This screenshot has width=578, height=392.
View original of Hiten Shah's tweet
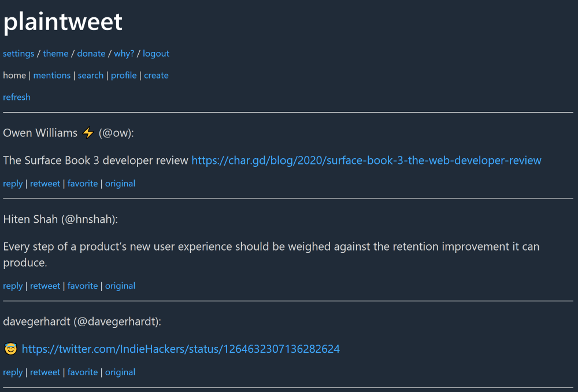point(120,286)
